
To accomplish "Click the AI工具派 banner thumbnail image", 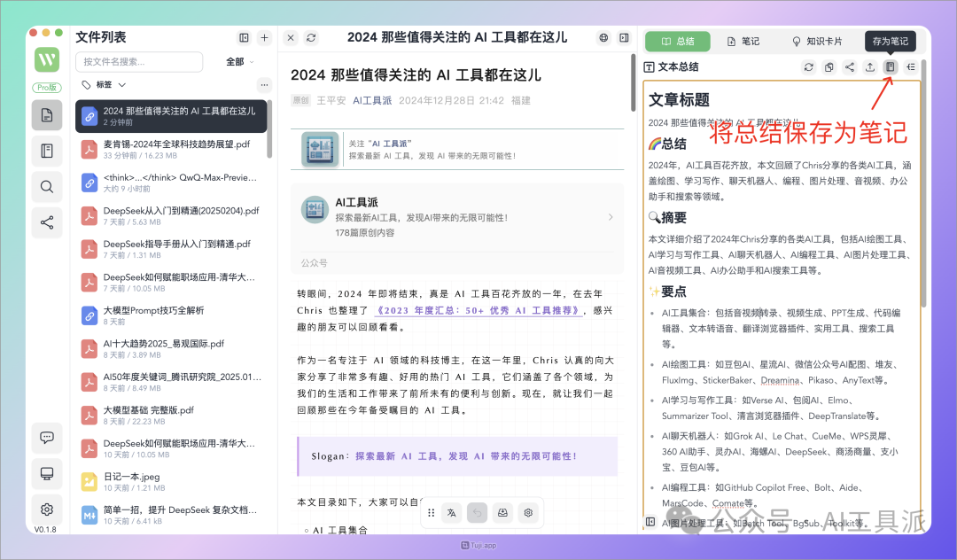I will click(x=320, y=150).
